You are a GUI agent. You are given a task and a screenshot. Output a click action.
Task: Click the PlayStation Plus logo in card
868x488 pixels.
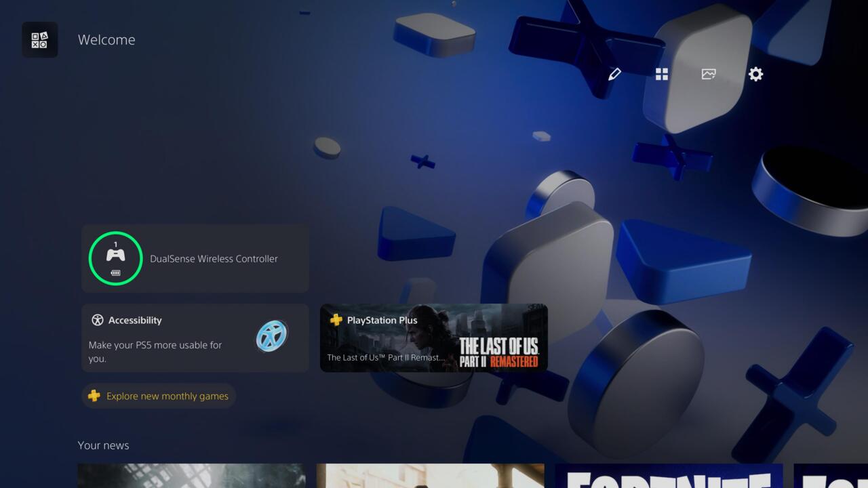click(x=336, y=320)
